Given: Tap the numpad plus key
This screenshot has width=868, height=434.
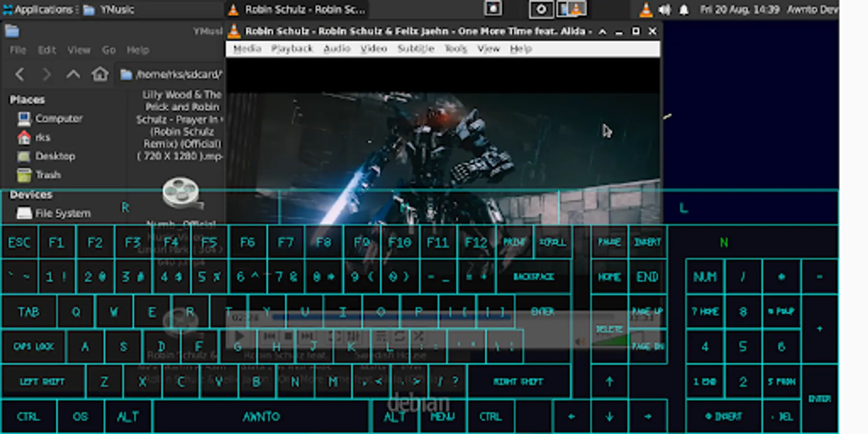Looking at the screenshot, I should [x=820, y=329].
